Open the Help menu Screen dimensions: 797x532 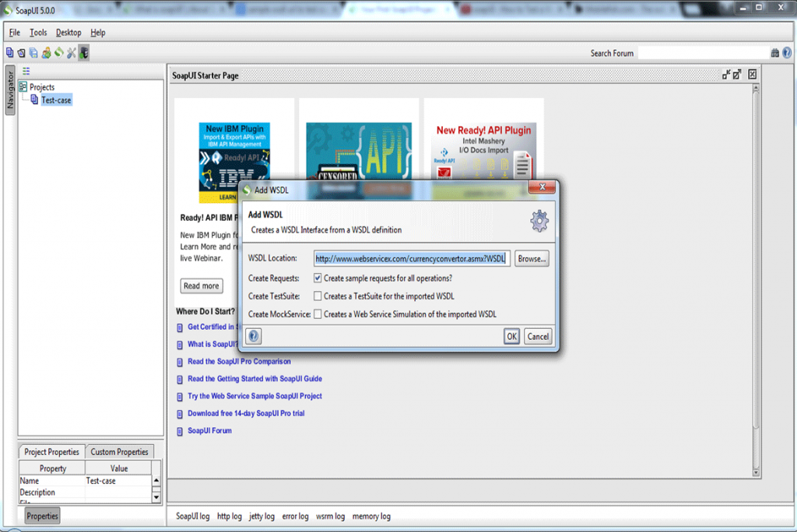pos(98,33)
